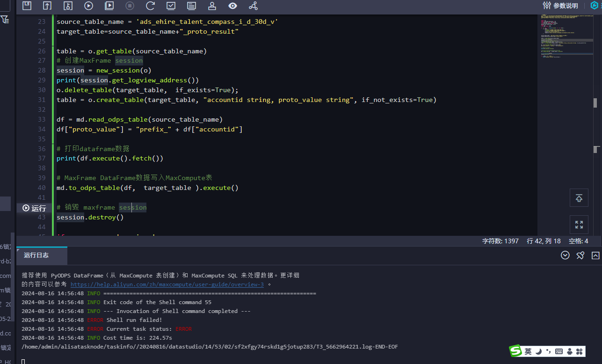Click the 'Current task status: ERROR' line
Screen dimensions: 602x364
tap(107, 329)
